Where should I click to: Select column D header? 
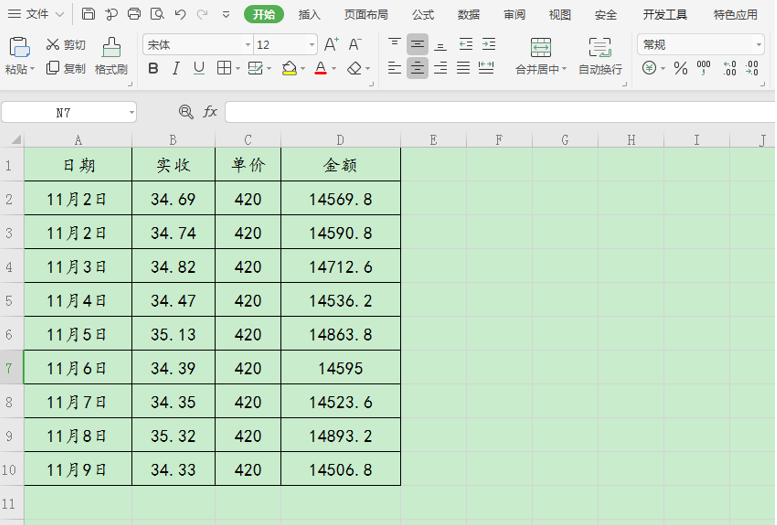340,140
